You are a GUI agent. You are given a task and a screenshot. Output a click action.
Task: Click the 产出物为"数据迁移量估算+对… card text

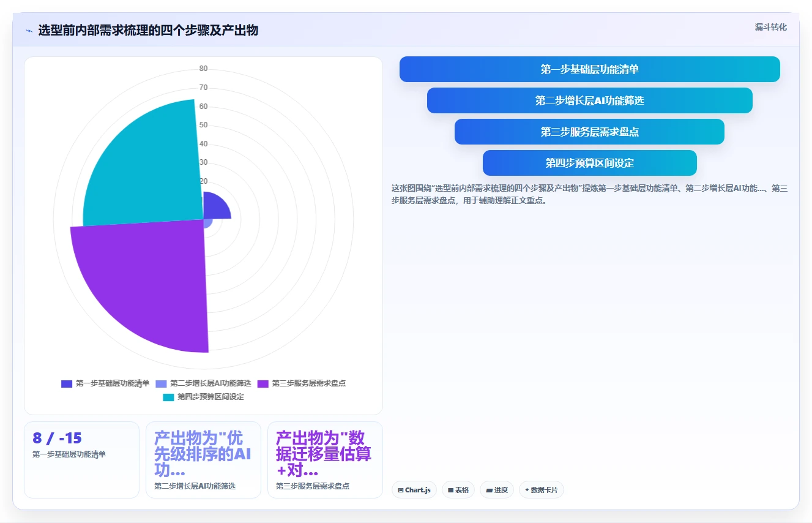point(324,454)
